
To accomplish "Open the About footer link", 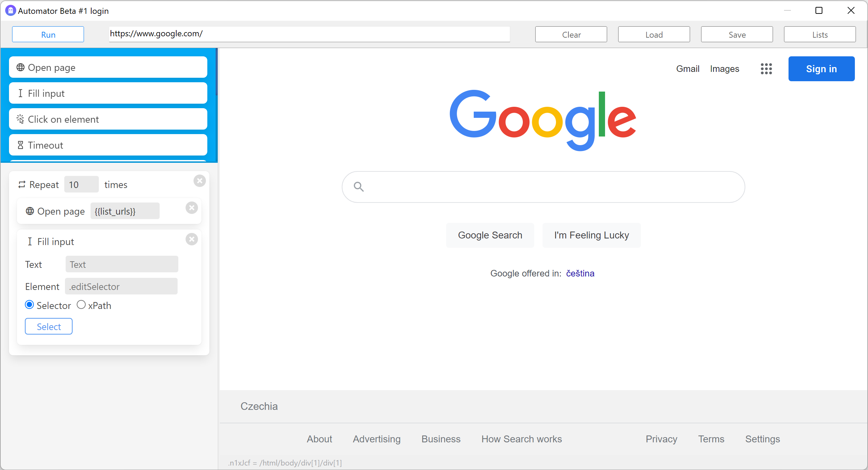I will pyautogui.click(x=319, y=439).
